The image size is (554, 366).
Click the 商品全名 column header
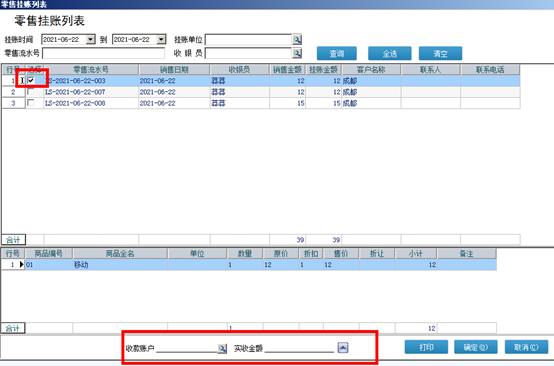click(120, 253)
